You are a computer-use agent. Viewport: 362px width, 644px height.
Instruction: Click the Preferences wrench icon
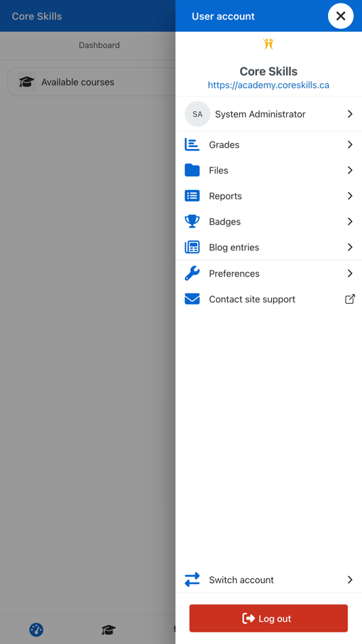[192, 273]
